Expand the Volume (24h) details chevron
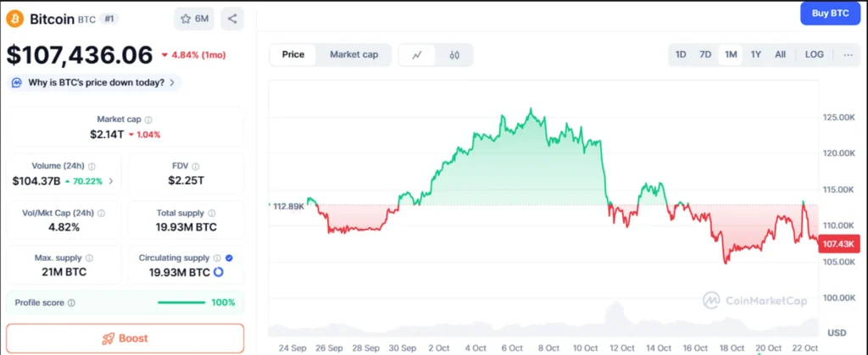 click(111, 180)
